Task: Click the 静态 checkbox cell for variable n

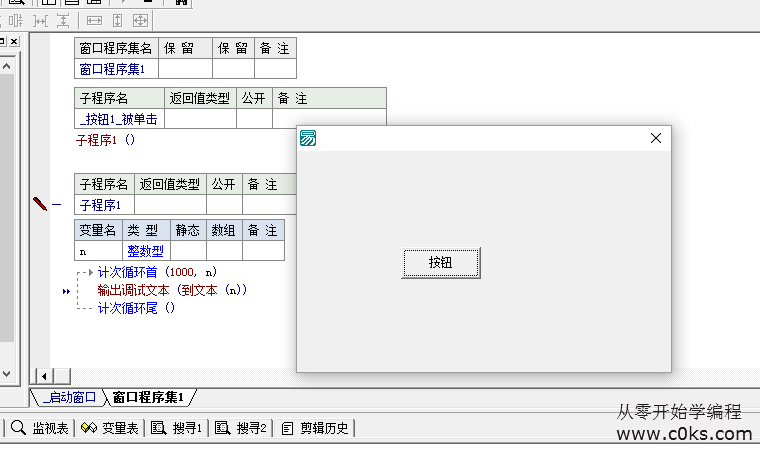Action: click(188, 252)
